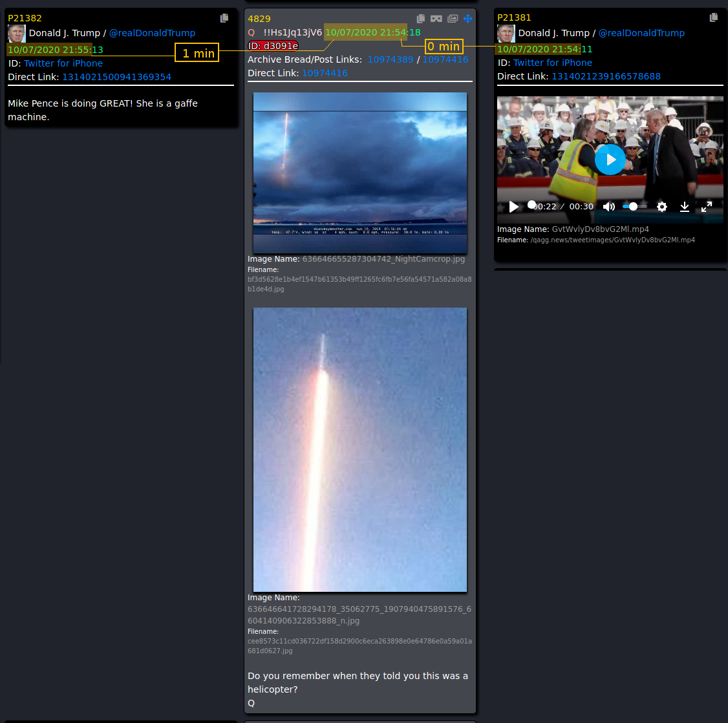The height and width of the screenshot is (723, 728).
Task: Click the goggles icon on post 4829
Action: pos(436,19)
